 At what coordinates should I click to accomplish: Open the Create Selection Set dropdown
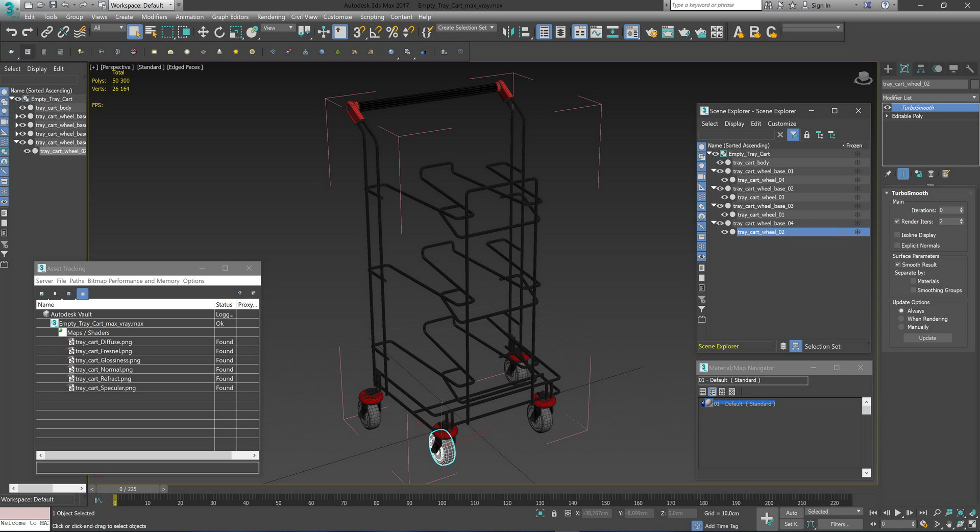pyautogui.click(x=465, y=28)
